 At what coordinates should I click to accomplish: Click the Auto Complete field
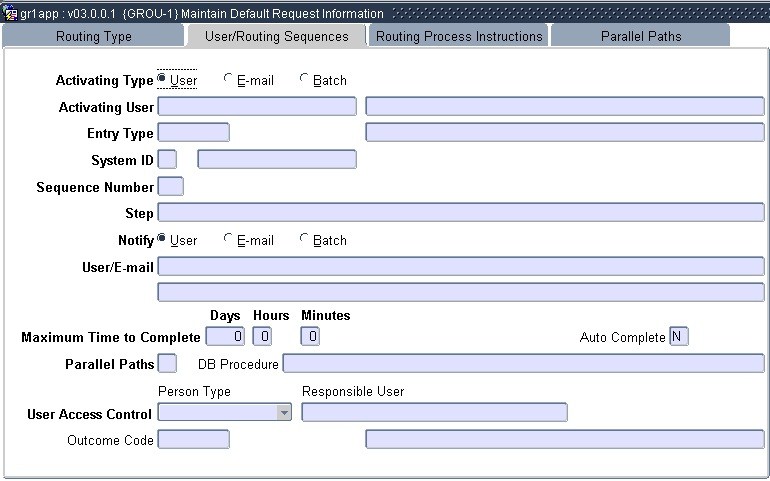[x=678, y=337]
